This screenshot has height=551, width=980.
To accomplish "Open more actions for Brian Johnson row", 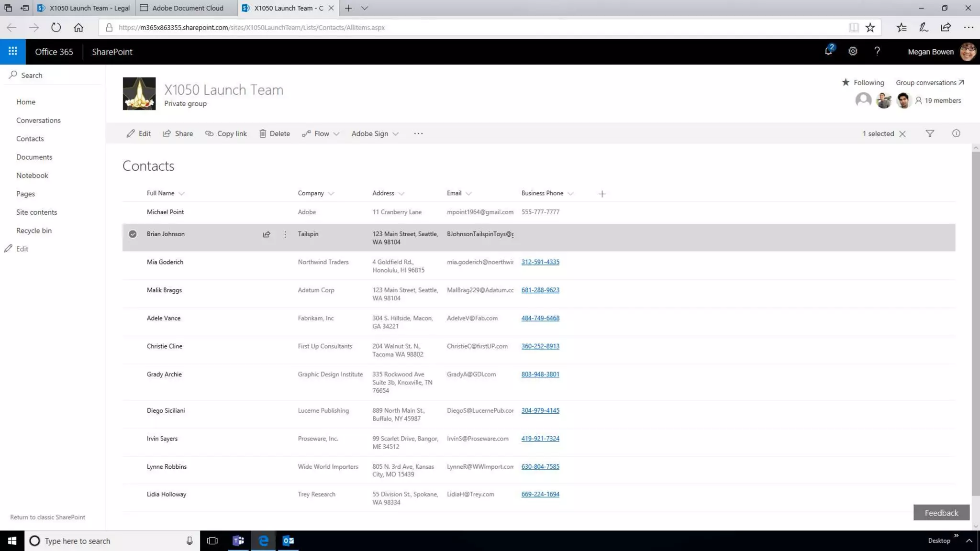I will [x=285, y=234].
